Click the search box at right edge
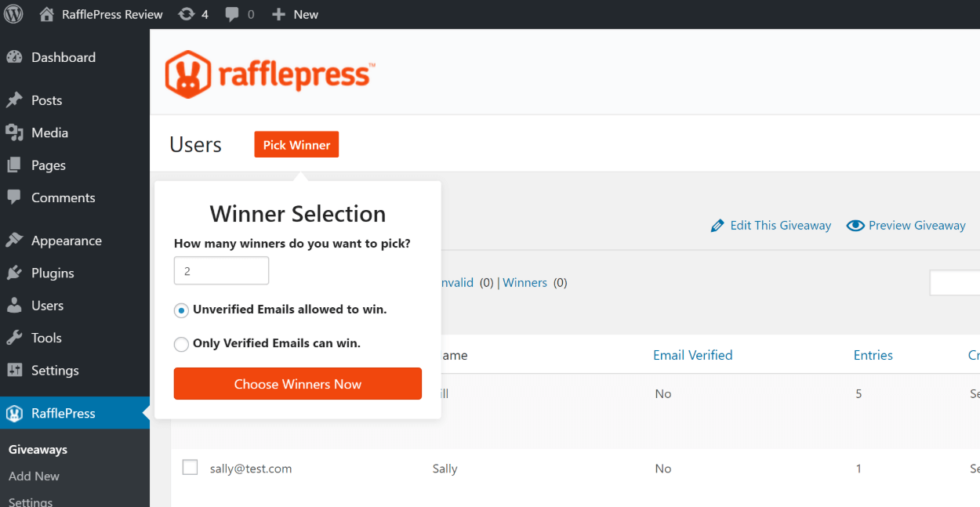Screen dimensions: 980x507 (x=954, y=283)
